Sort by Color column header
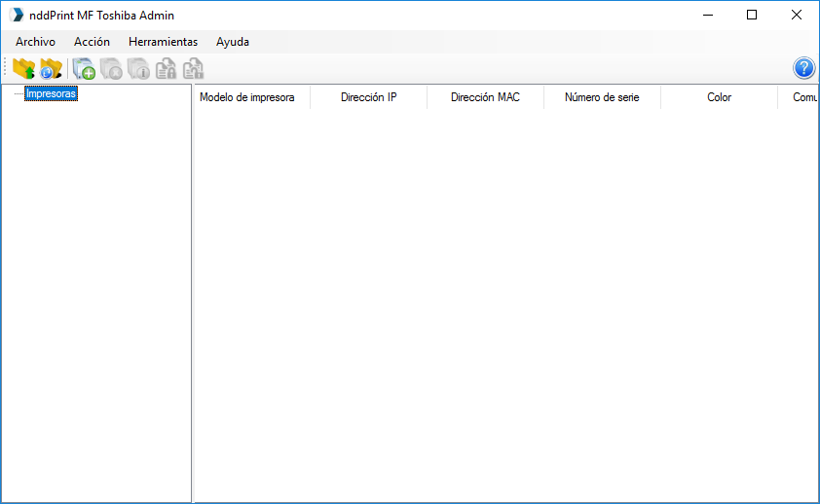 pos(719,97)
